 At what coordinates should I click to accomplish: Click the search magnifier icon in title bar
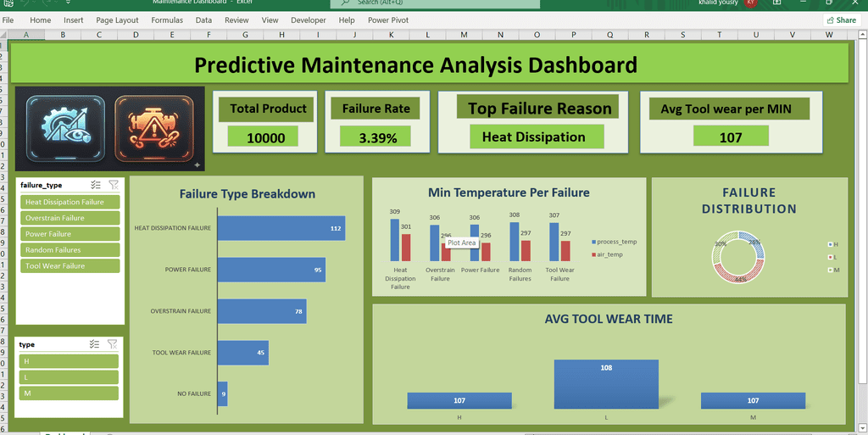pos(346,3)
